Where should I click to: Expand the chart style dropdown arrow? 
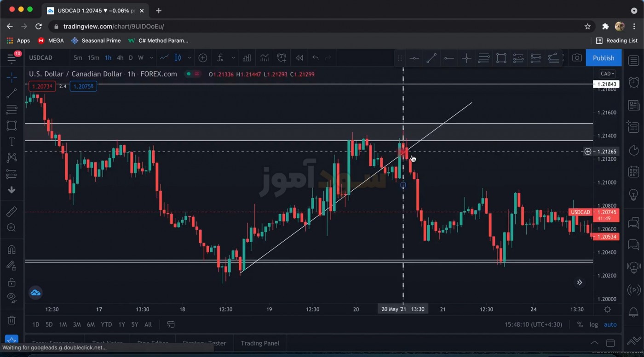coord(189,58)
